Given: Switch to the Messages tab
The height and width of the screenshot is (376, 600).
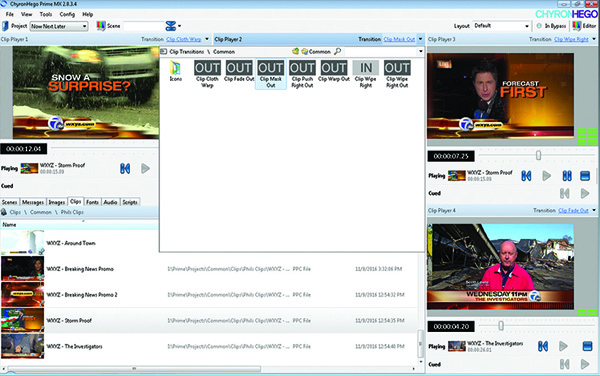Looking at the screenshot, I should click(33, 202).
